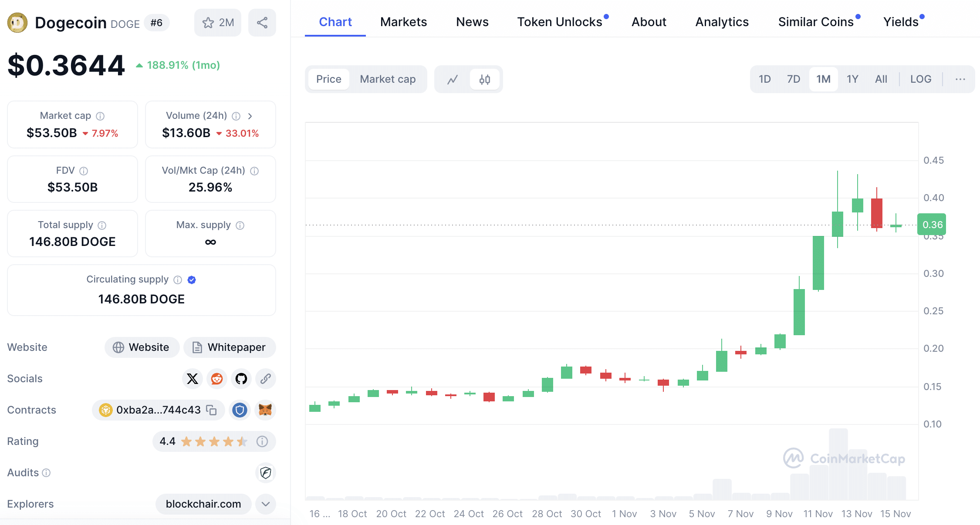The image size is (980, 525).
Task: Click the $13.60B volume value
Action: (x=186, y=133)
